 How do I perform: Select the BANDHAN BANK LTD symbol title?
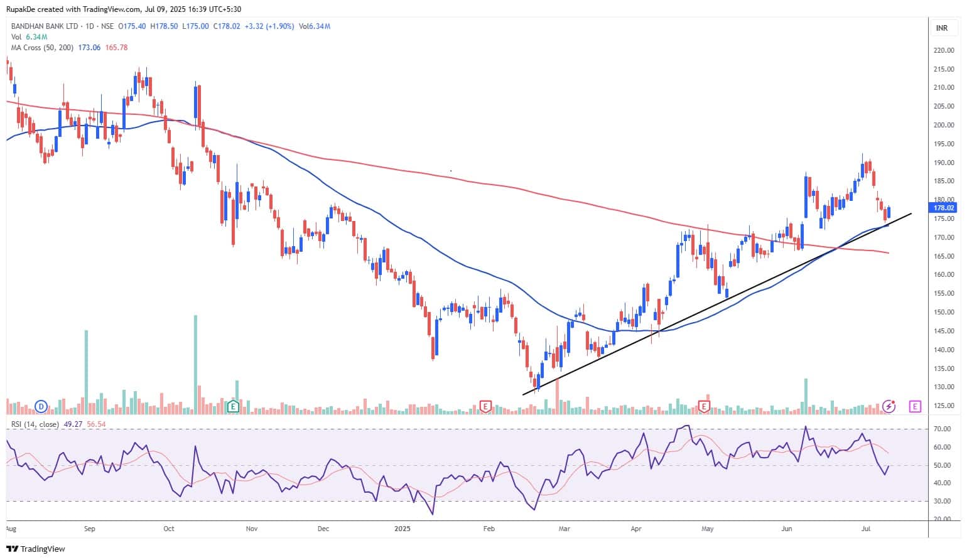point(45,26)
